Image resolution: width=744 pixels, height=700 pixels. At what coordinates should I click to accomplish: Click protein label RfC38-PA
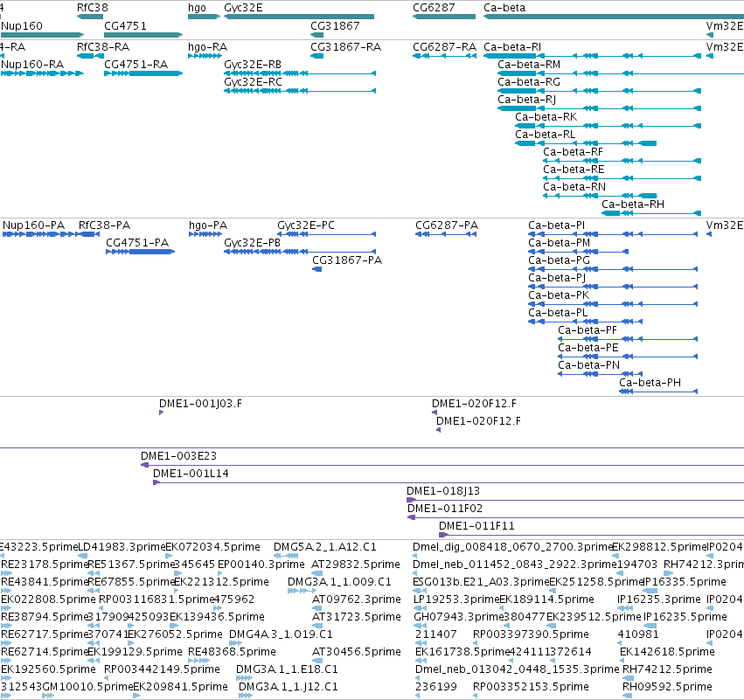coord(104,225)
